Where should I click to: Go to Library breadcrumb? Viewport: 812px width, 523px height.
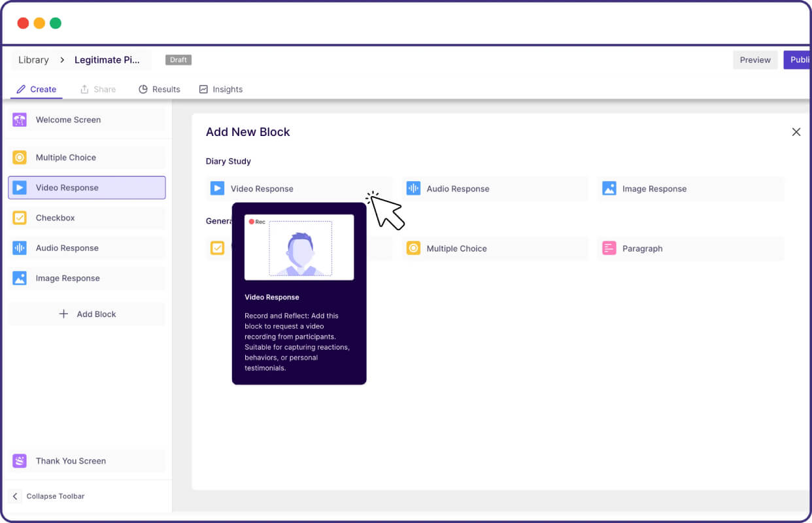33,59
